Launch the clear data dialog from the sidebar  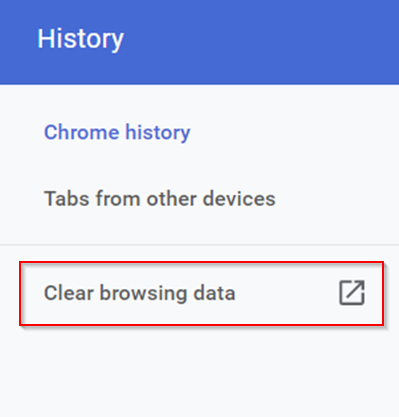201,293
